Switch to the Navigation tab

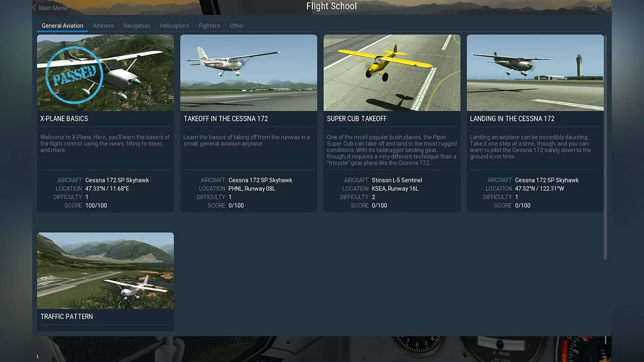click(x=137, y=26)
